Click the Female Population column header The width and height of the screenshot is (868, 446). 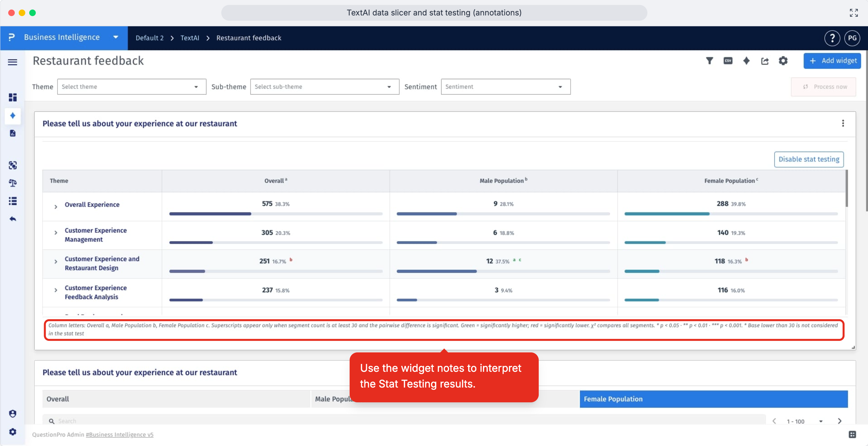[731, 181]
